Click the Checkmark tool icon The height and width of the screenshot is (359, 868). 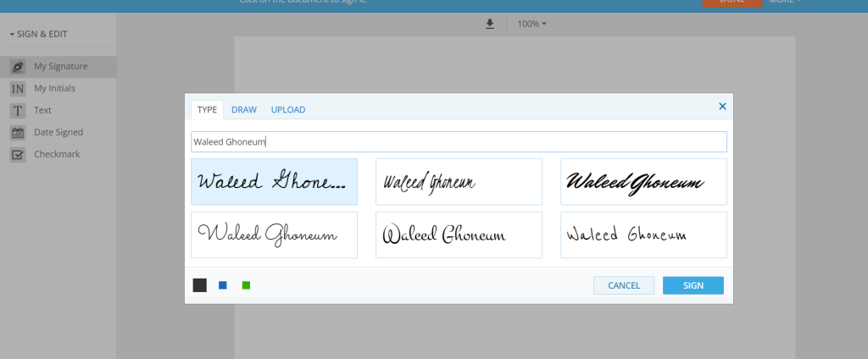[x=18, y=155]
